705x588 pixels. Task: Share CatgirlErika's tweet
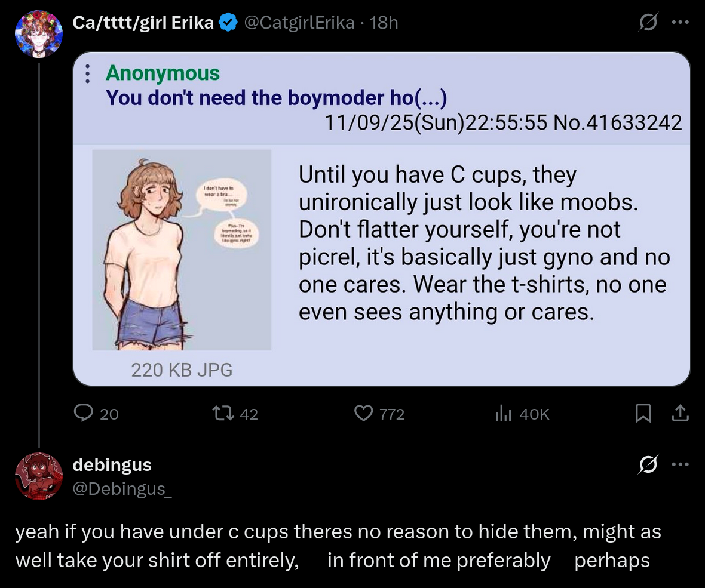pyautogui.click(x=680, y=413)
